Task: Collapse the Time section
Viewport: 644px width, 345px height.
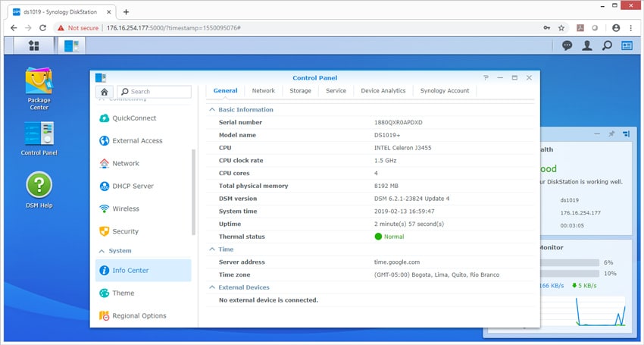Action: (212, 249)
